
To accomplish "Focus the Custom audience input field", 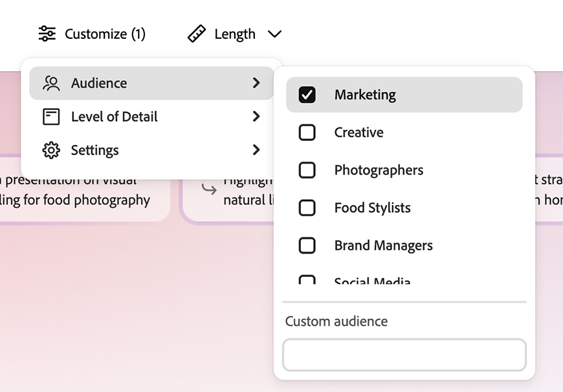I will coord(404,354).
